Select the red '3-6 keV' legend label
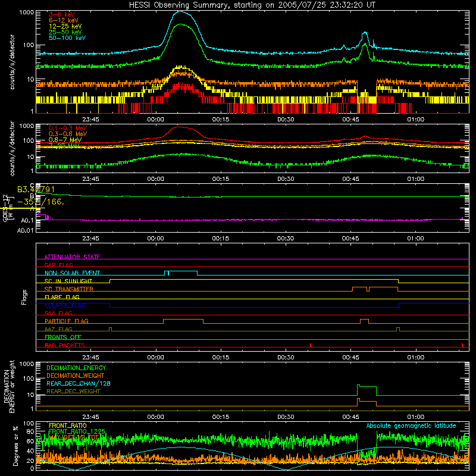This screenshot has height=476, width=476. point(61,14)
